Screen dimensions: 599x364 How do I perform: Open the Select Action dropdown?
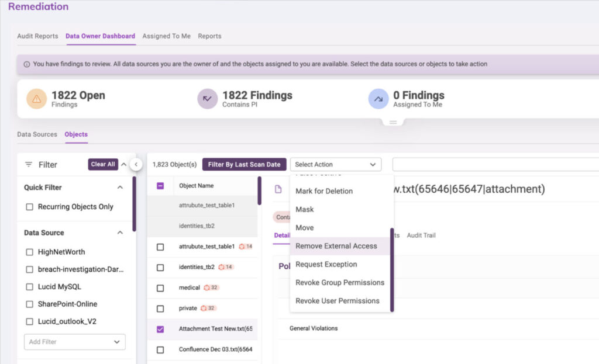point(336,164)
